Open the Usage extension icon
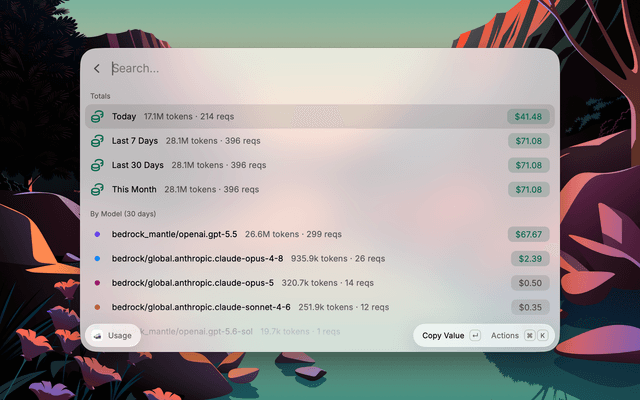640x400 pixels. pos(97,336)
